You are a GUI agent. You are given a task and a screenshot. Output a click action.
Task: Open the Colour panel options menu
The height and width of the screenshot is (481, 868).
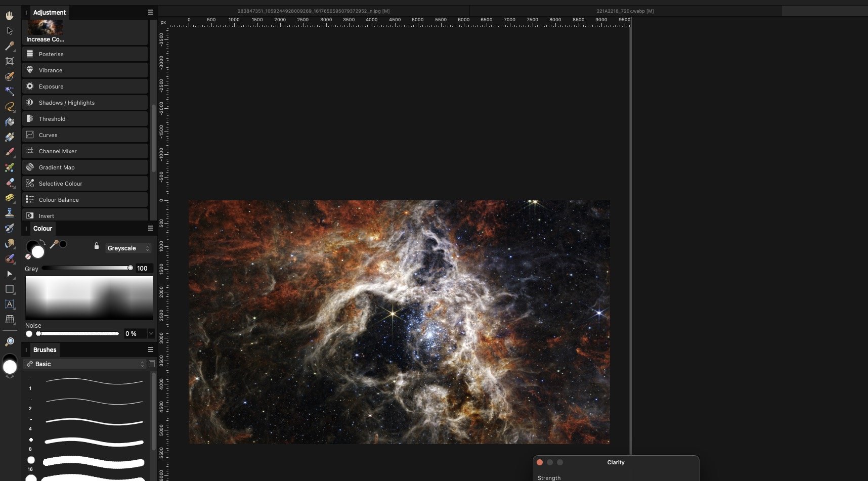(150, 228)
